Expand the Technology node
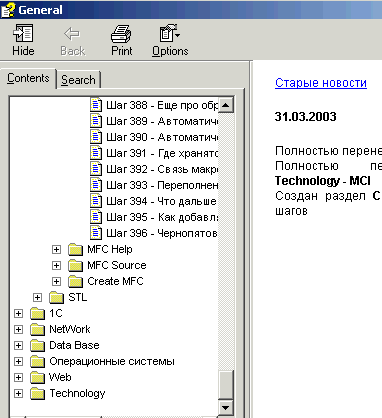 [x=18, y=393]
